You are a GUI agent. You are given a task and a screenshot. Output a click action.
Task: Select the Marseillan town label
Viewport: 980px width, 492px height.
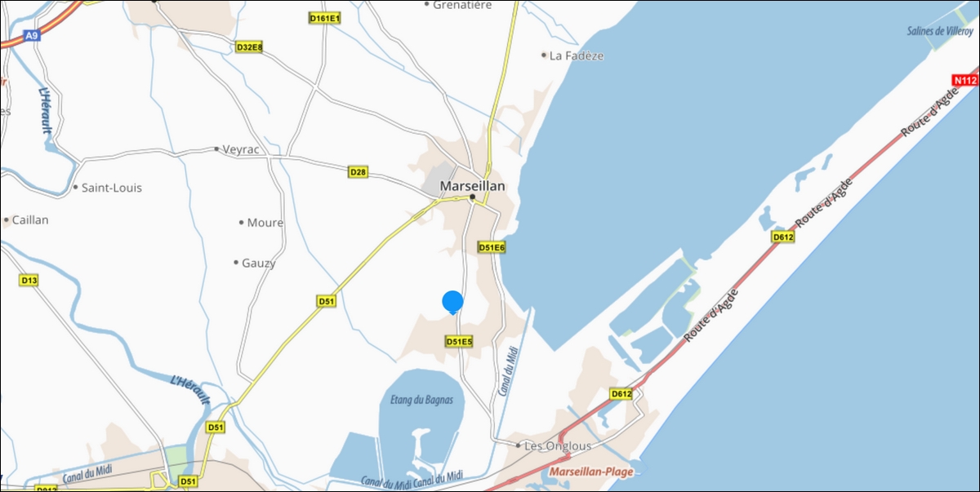pyautogui.click(x=472, y=186)
